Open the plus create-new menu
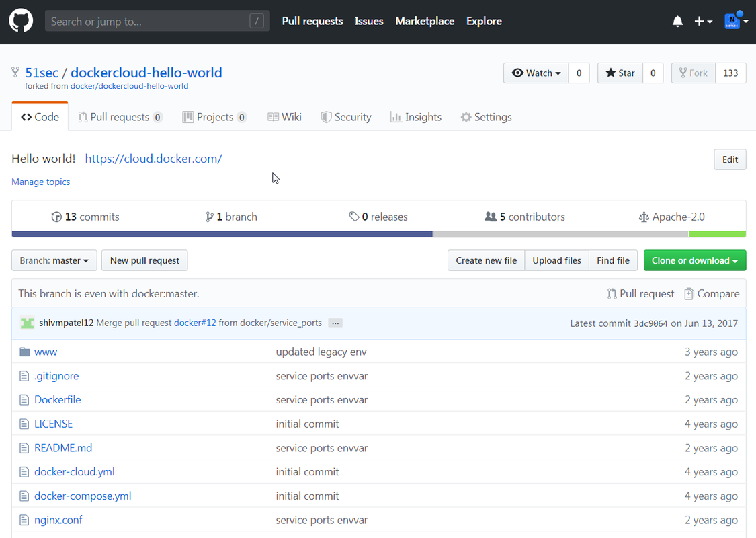Screen dimensions: 756x538 coord(703,22)
